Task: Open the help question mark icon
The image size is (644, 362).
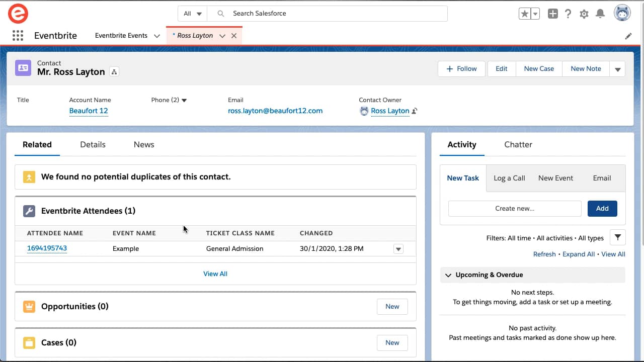Action: (x=568, y=14)
